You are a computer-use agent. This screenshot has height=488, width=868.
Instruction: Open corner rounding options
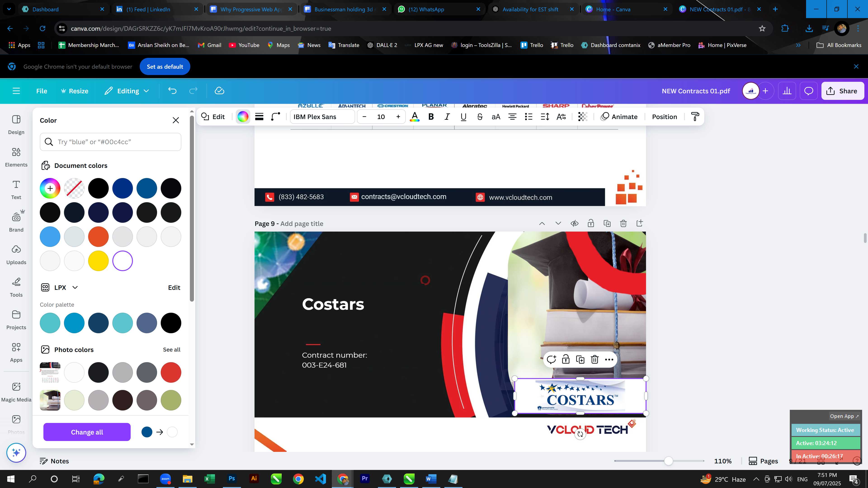click(x=276, y=117)
